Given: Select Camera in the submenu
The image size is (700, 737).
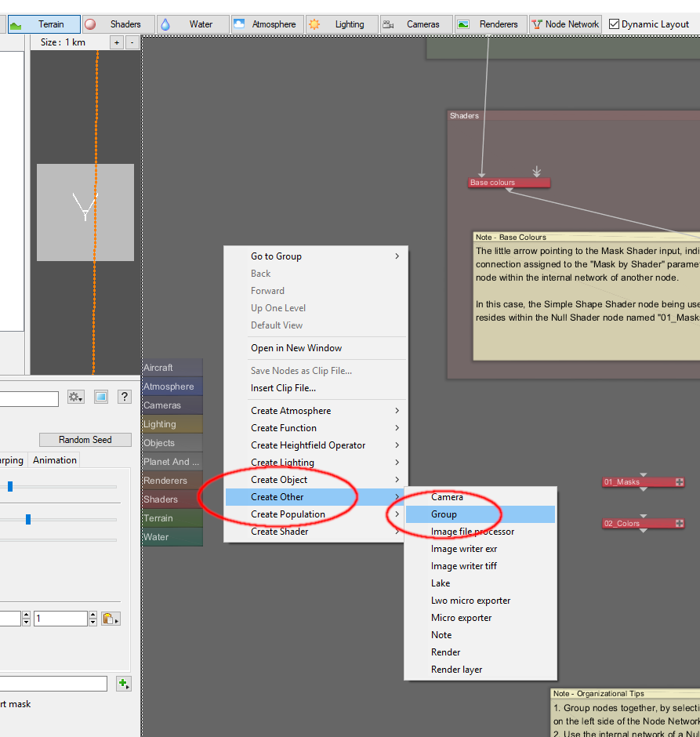Looking at the screenshot, I should point(481,497).
